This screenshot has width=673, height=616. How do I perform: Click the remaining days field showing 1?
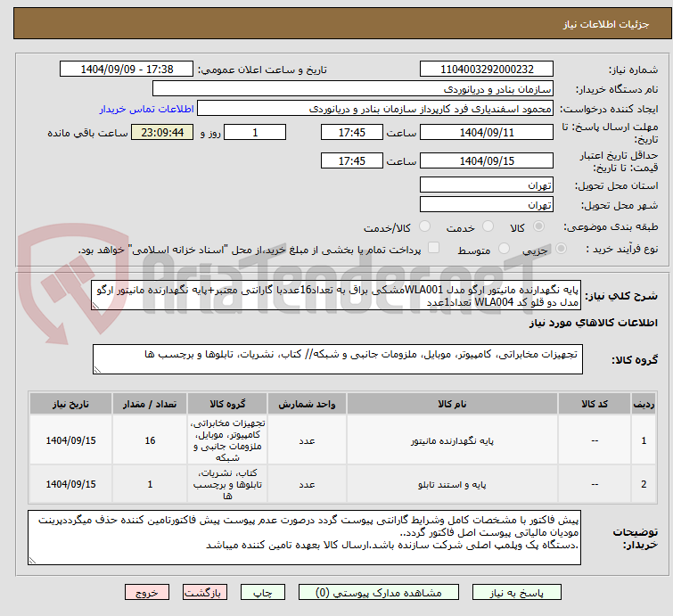255,132
